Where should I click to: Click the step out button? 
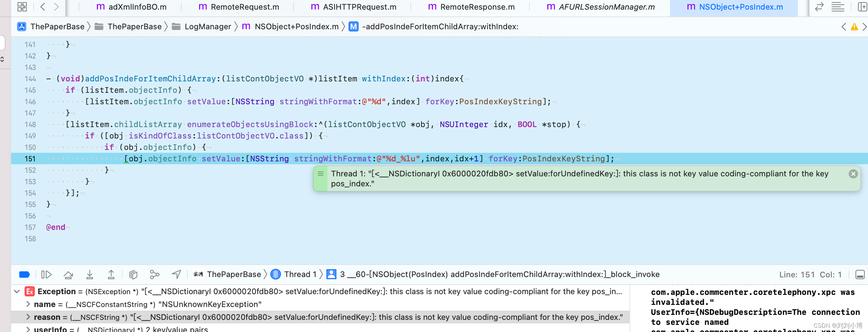pos(111,275)
